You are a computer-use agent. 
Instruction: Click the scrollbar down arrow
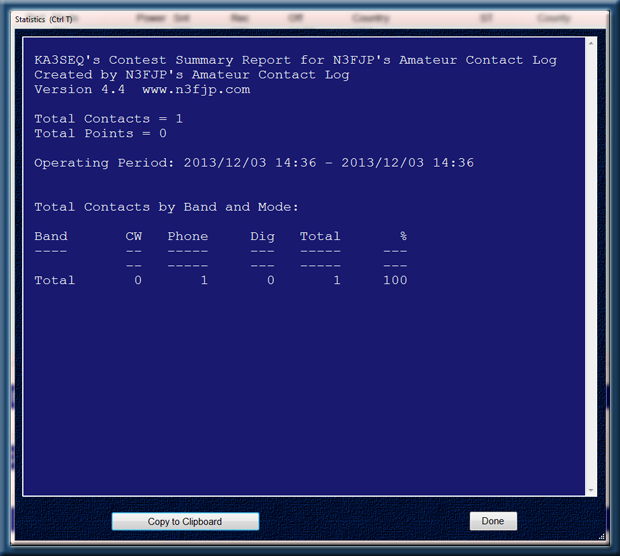(x=591, y=490)
